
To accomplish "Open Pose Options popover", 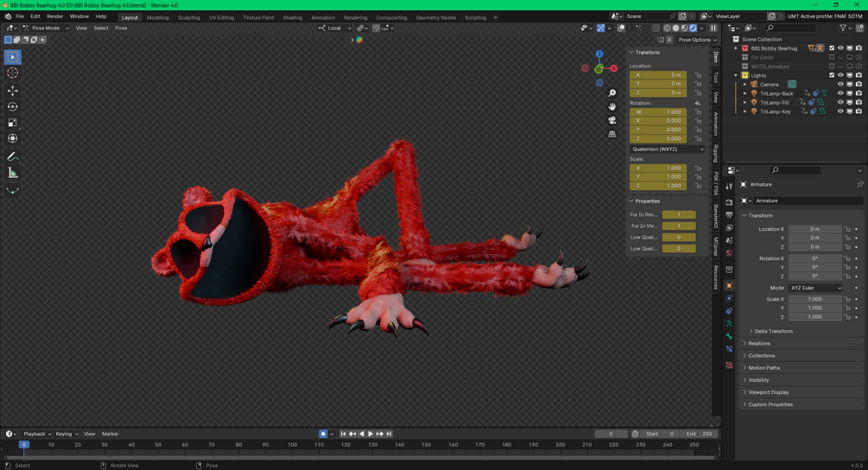I will 696,40.
